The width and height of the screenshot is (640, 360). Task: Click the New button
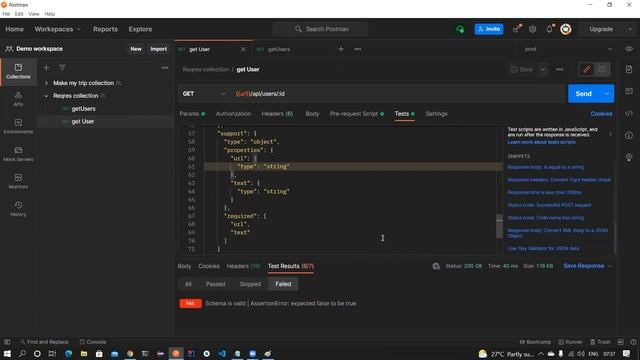pos(136,49)
